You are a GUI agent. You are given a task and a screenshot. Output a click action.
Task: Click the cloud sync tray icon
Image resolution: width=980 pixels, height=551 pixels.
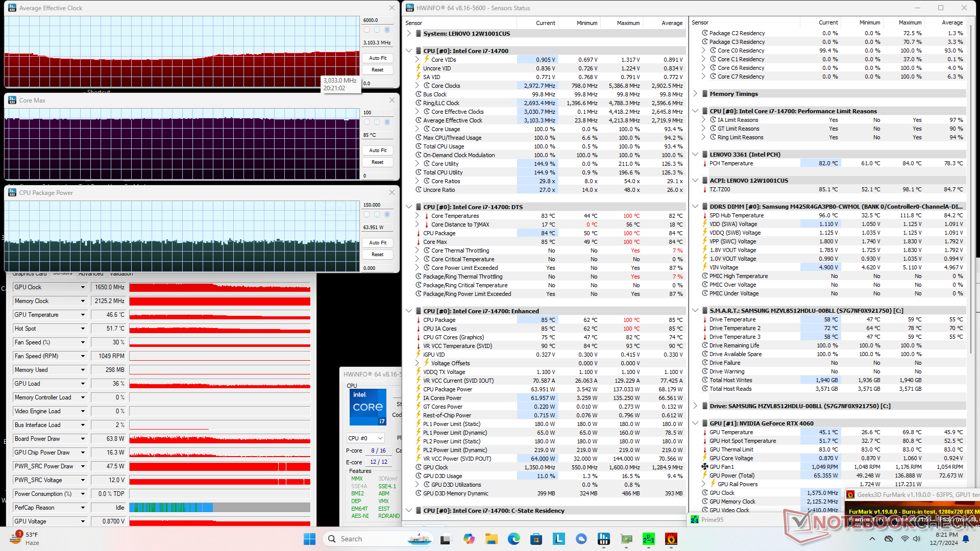[x=889, y=539]
